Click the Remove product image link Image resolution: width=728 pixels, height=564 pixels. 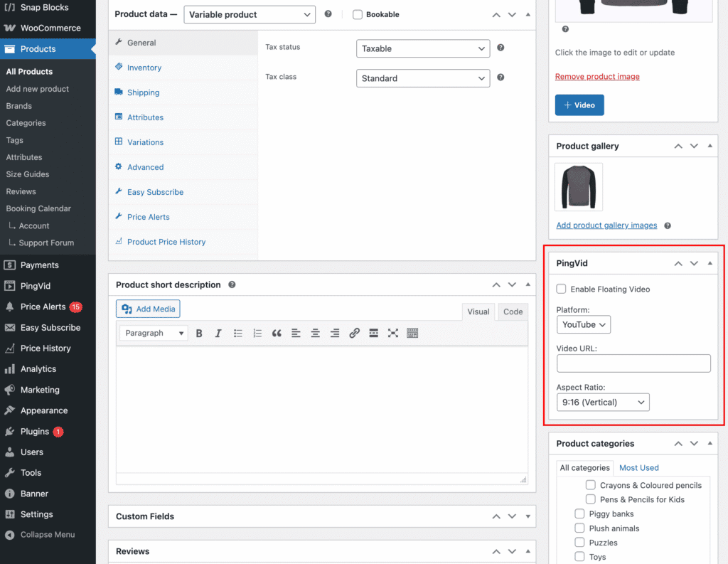597,76
